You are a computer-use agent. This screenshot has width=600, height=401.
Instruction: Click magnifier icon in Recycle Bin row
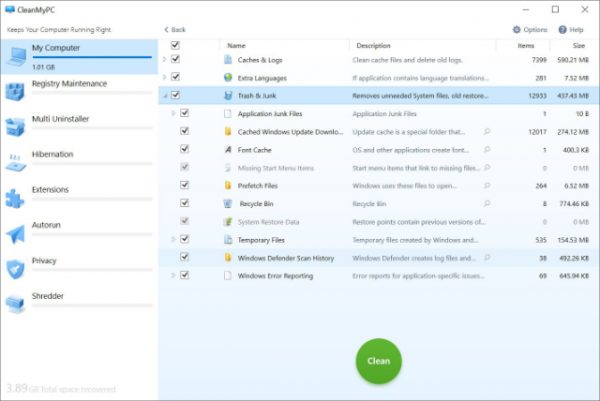tap(487, 204)
